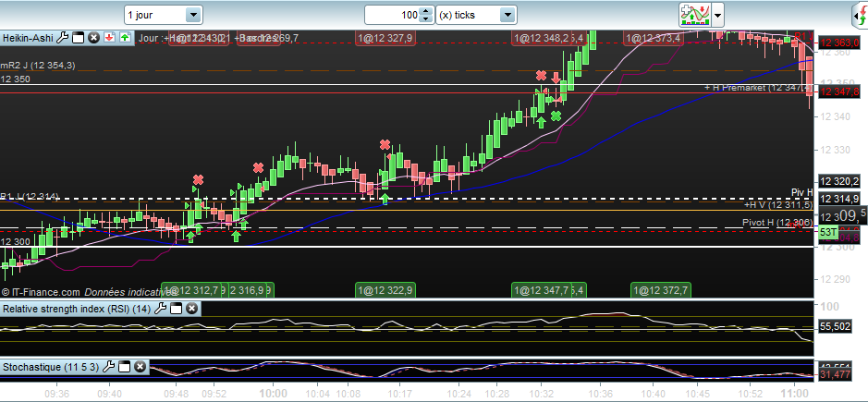
Task: Select buy order label 1@12 347,7
Action: tap(542, 290)
